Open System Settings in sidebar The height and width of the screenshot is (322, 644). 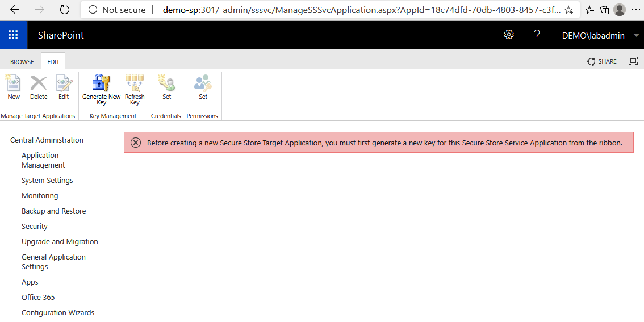47,180
